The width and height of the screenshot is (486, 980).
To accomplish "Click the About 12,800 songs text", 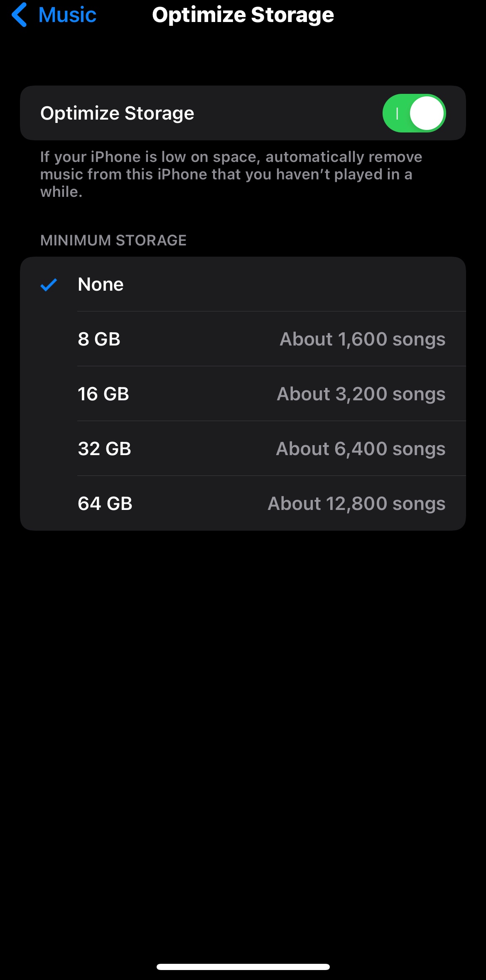I will [356, 504].
